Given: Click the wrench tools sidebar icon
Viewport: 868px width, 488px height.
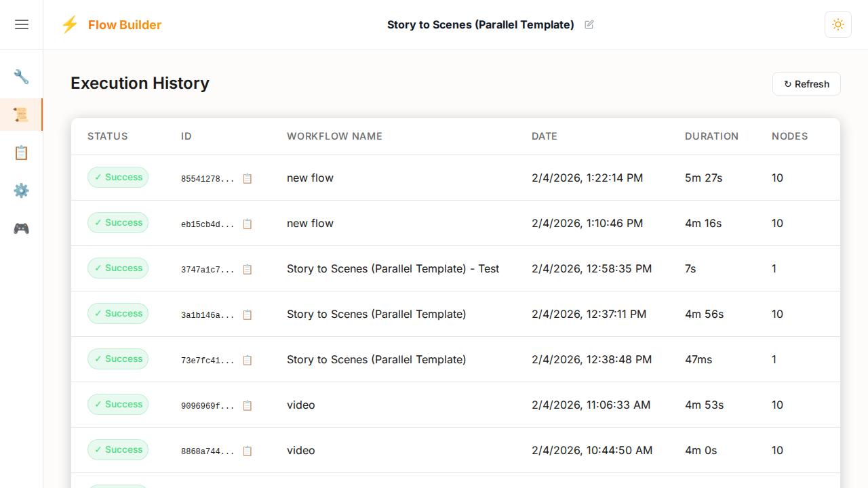Looking at the screenshot, I should pyautogui.click(x=22, y=77).
